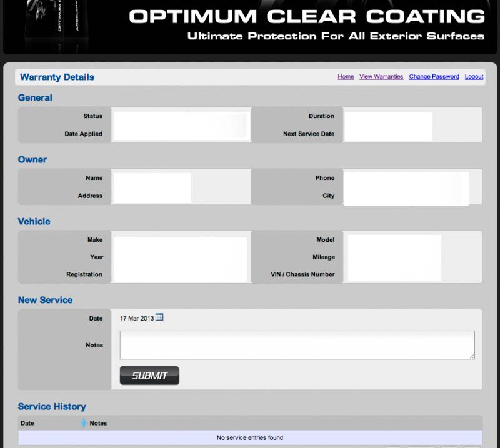Click the City label
The image size is (500, 448).
pos(329,196)
